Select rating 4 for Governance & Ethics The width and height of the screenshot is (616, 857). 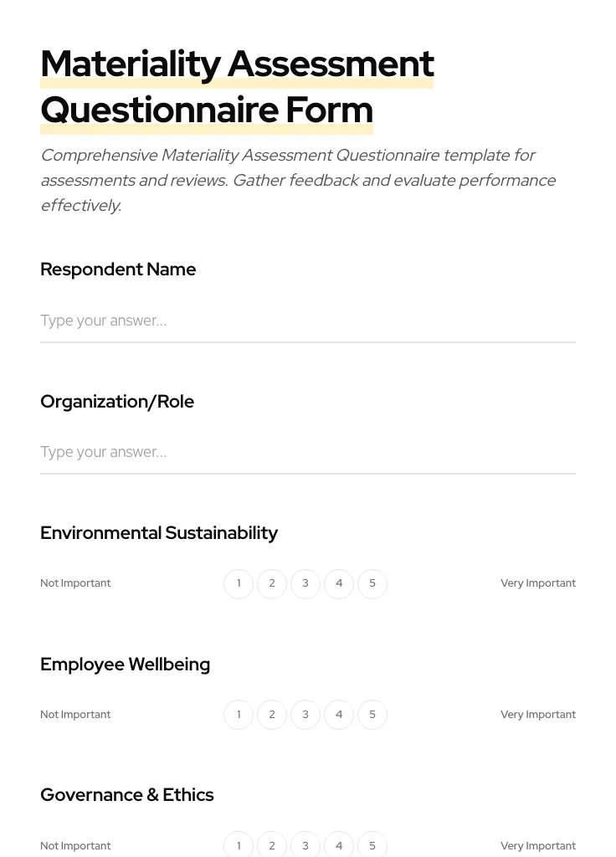click(339, 845)
